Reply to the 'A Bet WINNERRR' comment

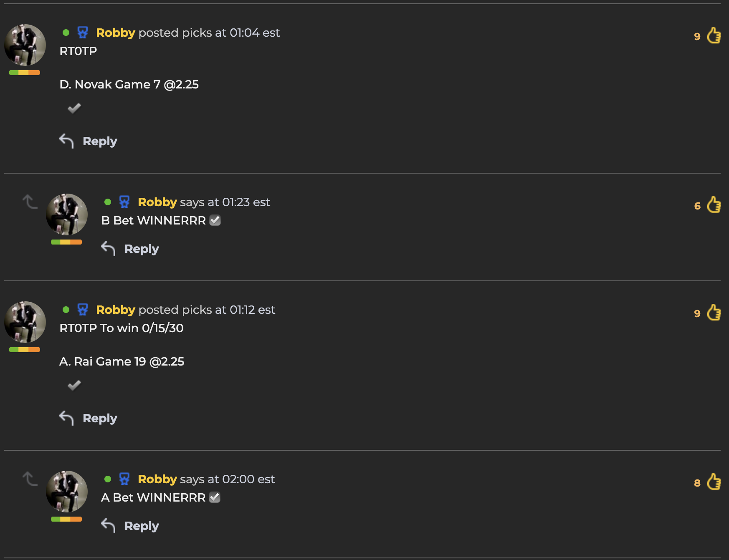click(130, 526)
